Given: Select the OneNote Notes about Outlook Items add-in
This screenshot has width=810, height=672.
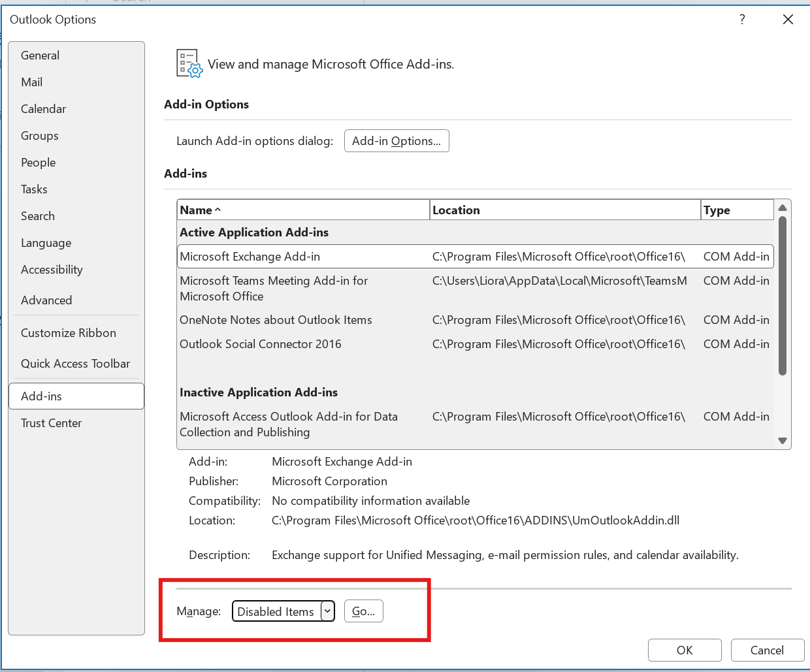Looking at the screenshot, I should click(x=476, y=320).
